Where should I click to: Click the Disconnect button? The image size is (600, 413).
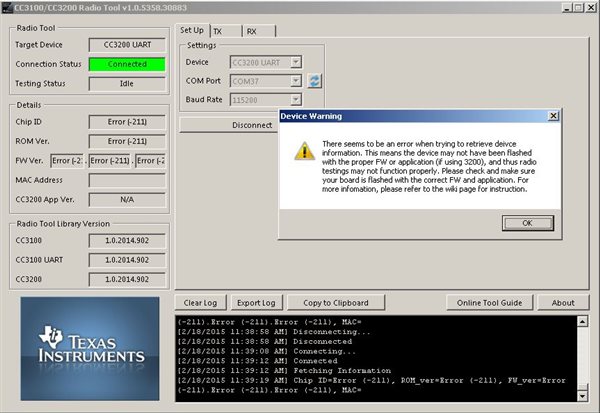tap(229, 125)
